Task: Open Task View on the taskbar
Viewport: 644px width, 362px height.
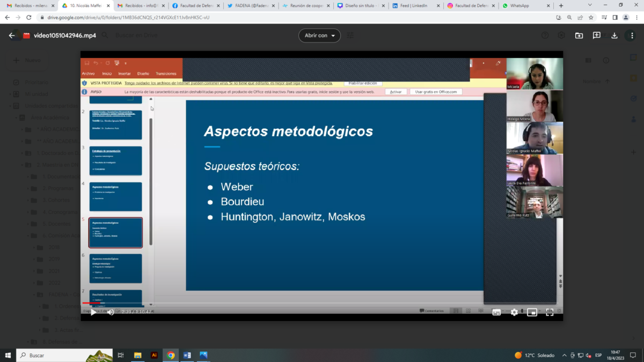Action: pyautogui.click(x=121, y=355)
